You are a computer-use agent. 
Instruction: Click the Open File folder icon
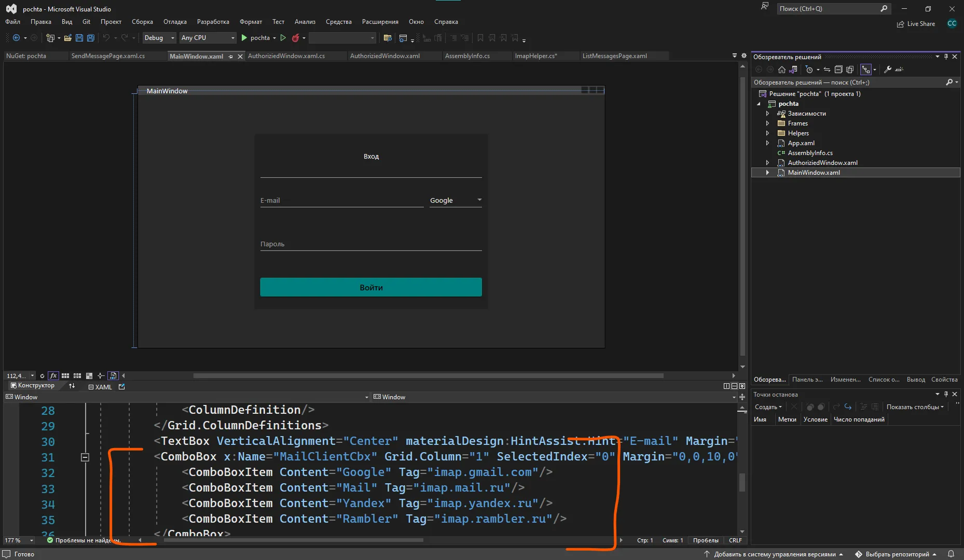(x=67, y=38)
